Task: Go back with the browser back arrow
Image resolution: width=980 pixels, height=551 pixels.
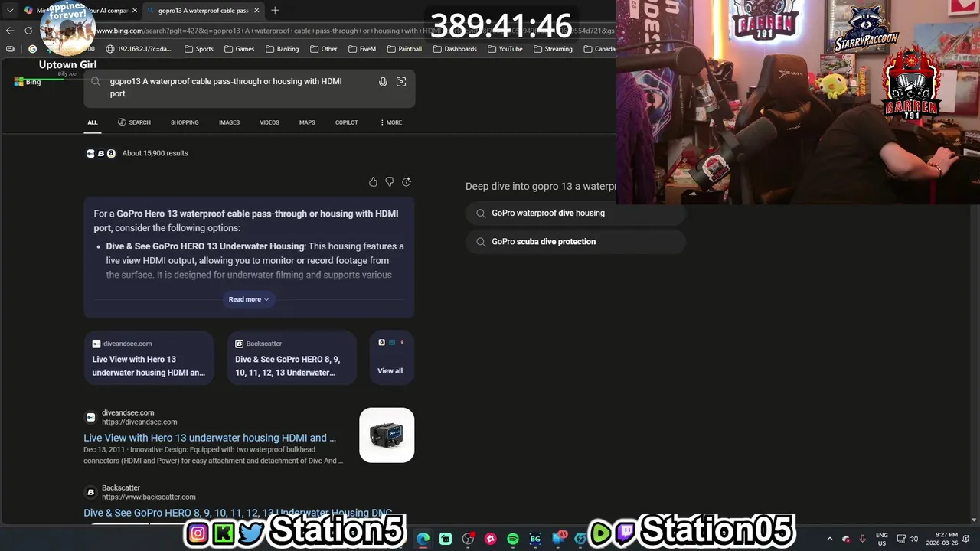Action: (x=10, y=31)
